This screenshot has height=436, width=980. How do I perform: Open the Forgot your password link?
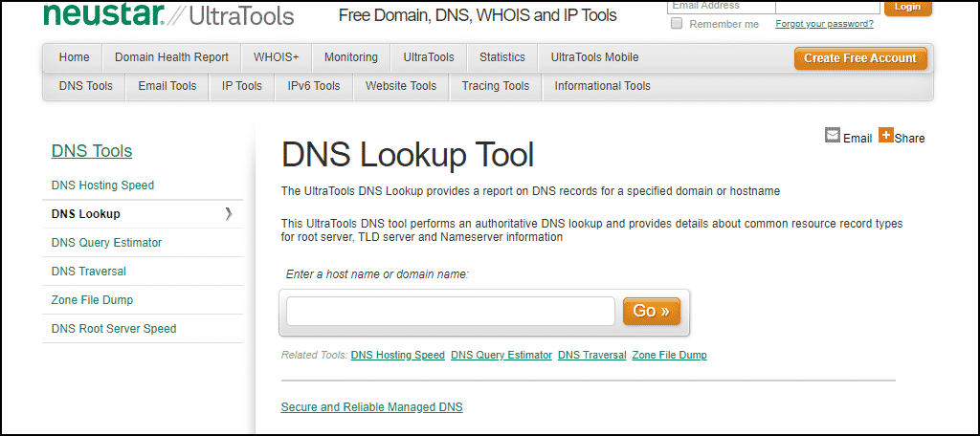click(824, 24)
